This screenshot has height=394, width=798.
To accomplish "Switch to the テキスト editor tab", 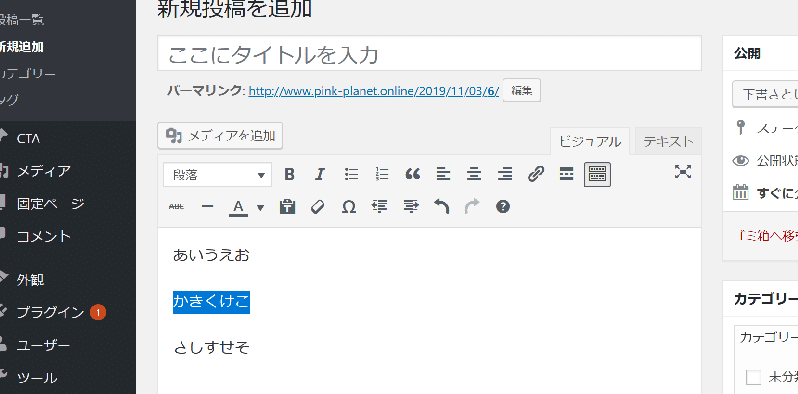I will 668,142.
